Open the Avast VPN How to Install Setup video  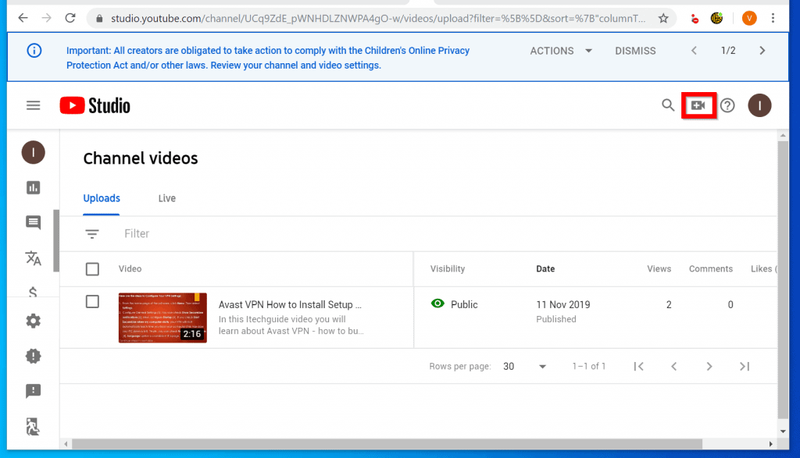point(290,304)
